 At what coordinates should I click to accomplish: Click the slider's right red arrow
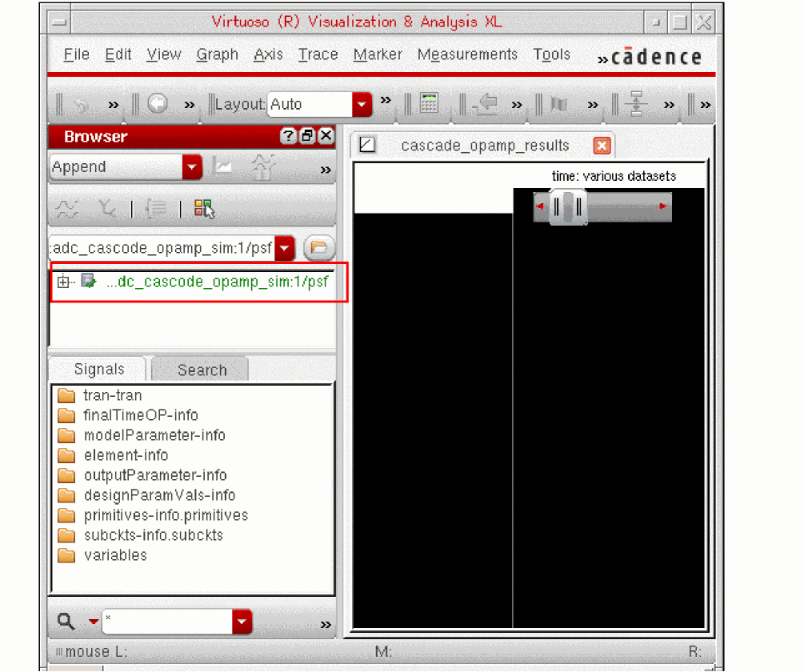click(662, 206)
